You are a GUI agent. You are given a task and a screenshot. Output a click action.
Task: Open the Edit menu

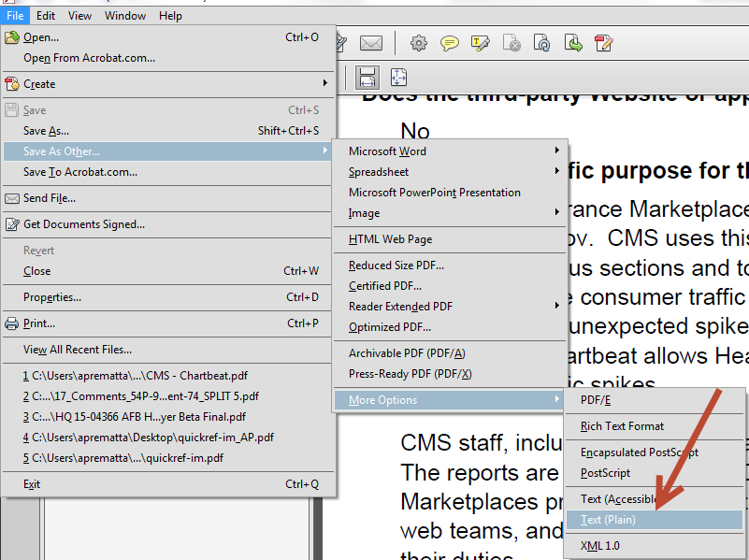click(x=46, y=16)
